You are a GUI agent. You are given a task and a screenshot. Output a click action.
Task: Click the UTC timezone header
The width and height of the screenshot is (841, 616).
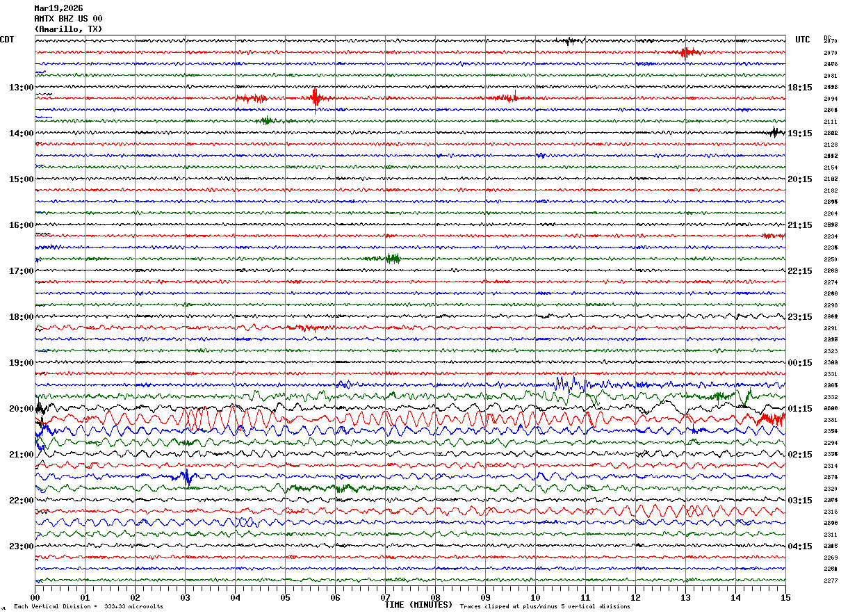coord(803,40)
